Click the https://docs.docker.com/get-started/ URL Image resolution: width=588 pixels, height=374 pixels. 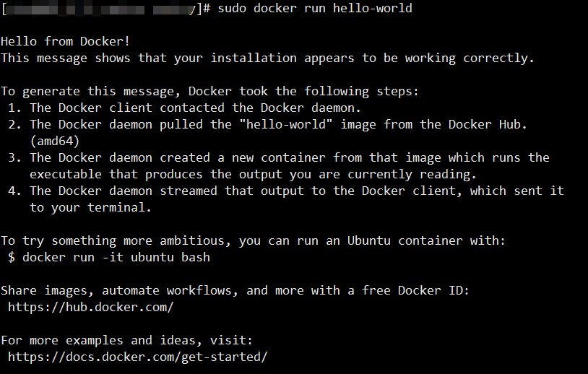138,357
